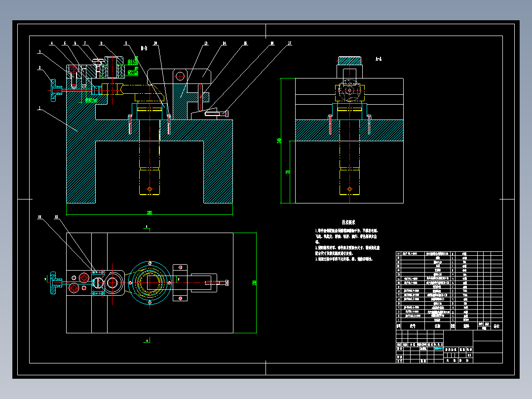Select callout 12 above the plan view

tap(56, 217)
